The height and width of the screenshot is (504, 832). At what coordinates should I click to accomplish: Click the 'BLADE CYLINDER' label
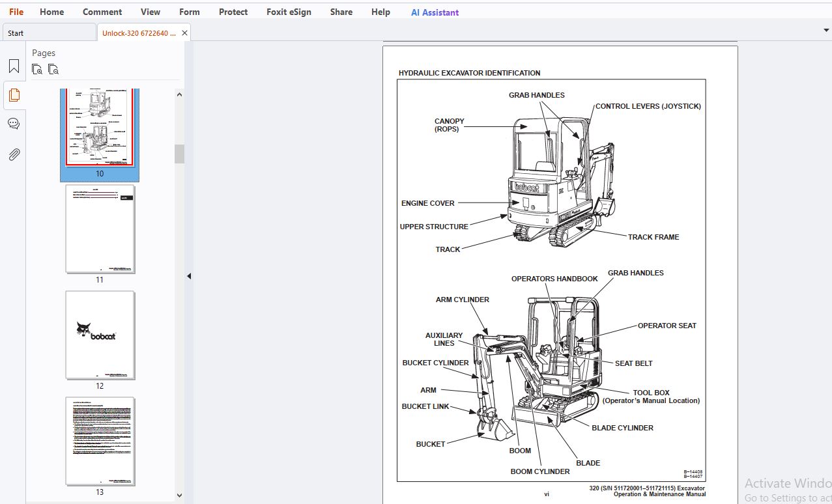point(622,428)
